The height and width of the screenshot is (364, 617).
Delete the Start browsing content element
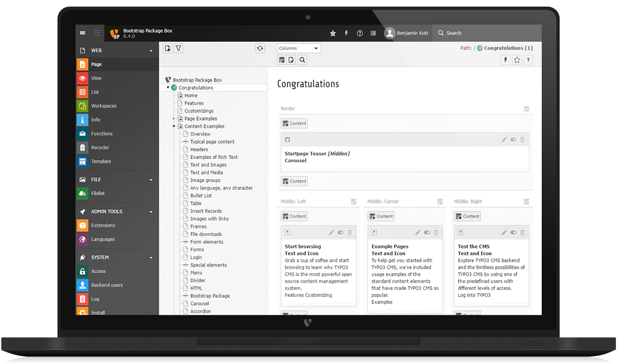(x=350, y=233)
